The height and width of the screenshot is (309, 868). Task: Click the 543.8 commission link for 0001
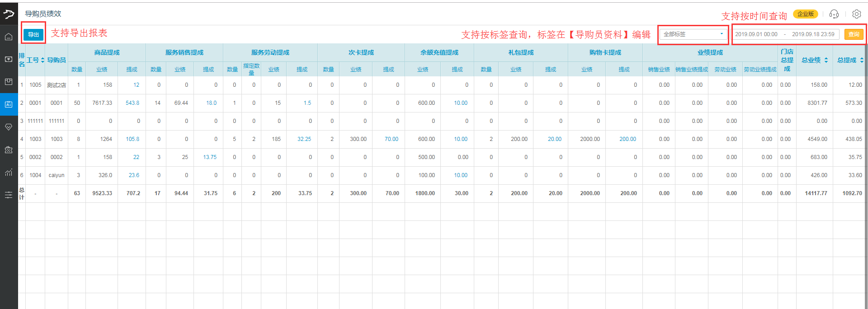point(132,103)
